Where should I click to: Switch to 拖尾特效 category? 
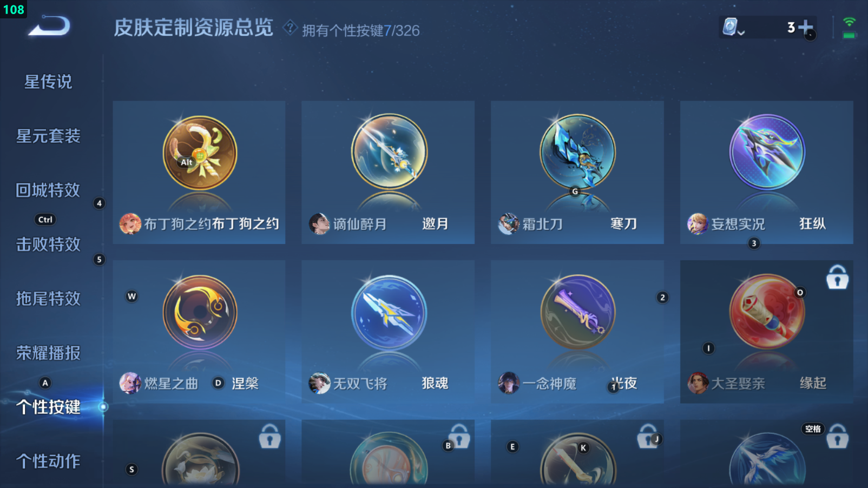click(x=48, y=298)
